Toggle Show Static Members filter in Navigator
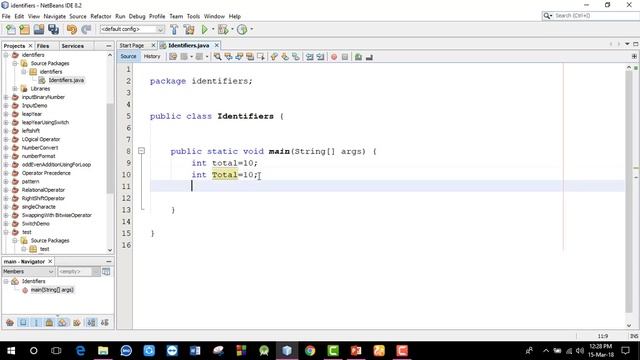Screen dimensions: 640x360 [36, 322]
